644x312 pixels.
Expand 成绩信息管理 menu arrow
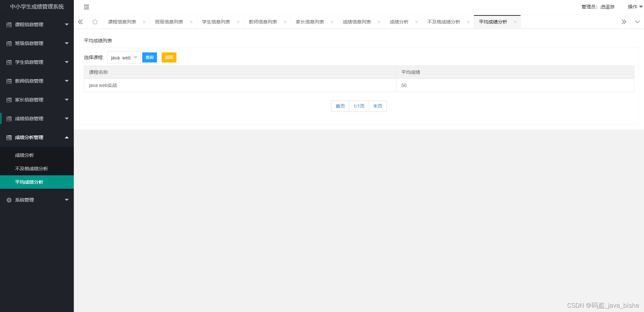pos(67,119)
